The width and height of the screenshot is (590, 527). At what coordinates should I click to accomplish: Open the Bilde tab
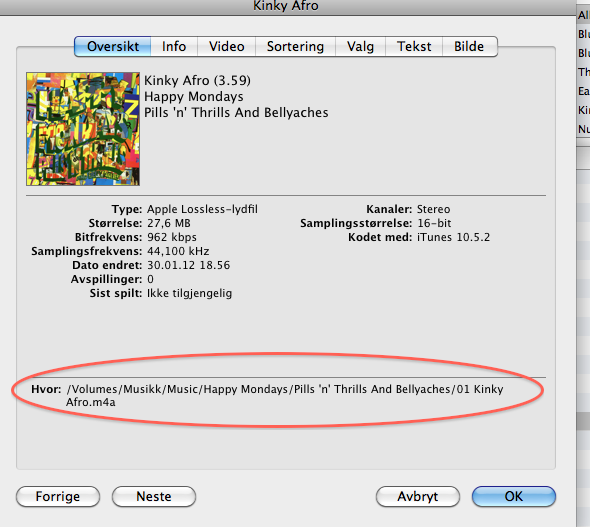click(x=470, y=47)
